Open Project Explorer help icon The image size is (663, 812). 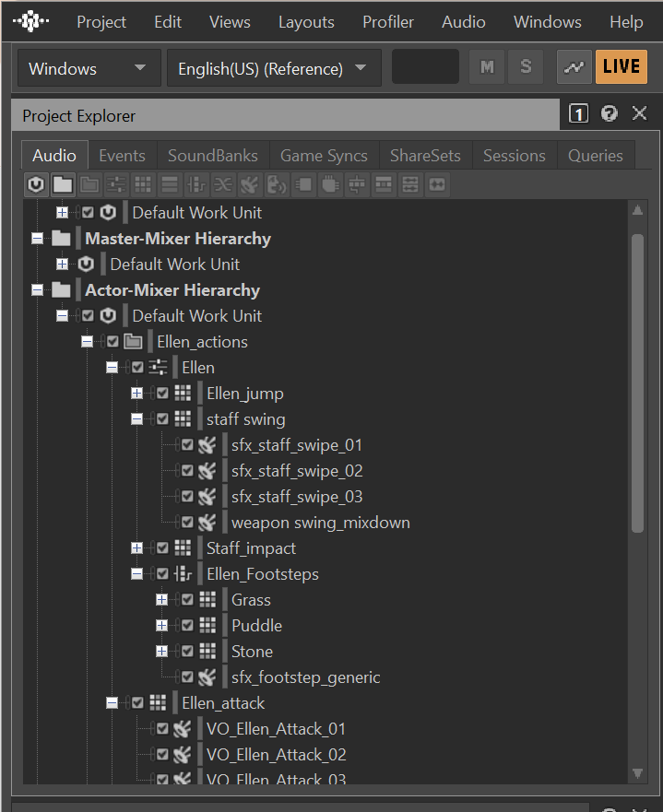click(x=609, y=114)
